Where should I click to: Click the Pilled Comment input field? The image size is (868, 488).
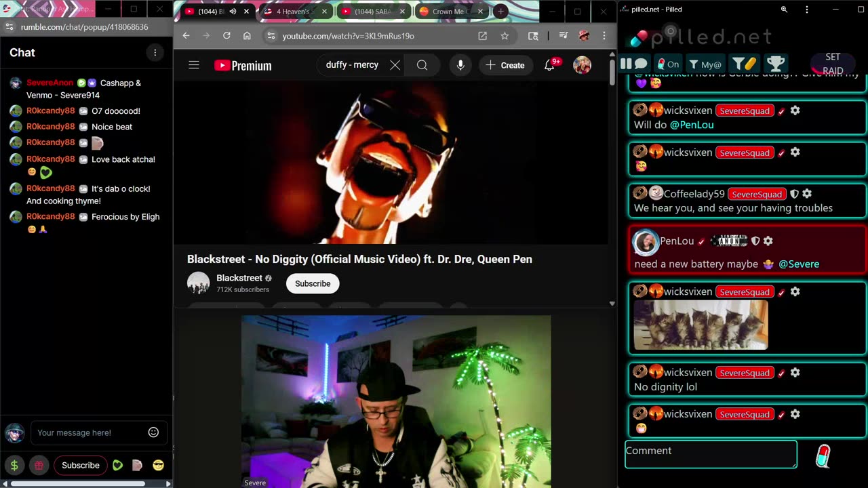click(711, 454)
